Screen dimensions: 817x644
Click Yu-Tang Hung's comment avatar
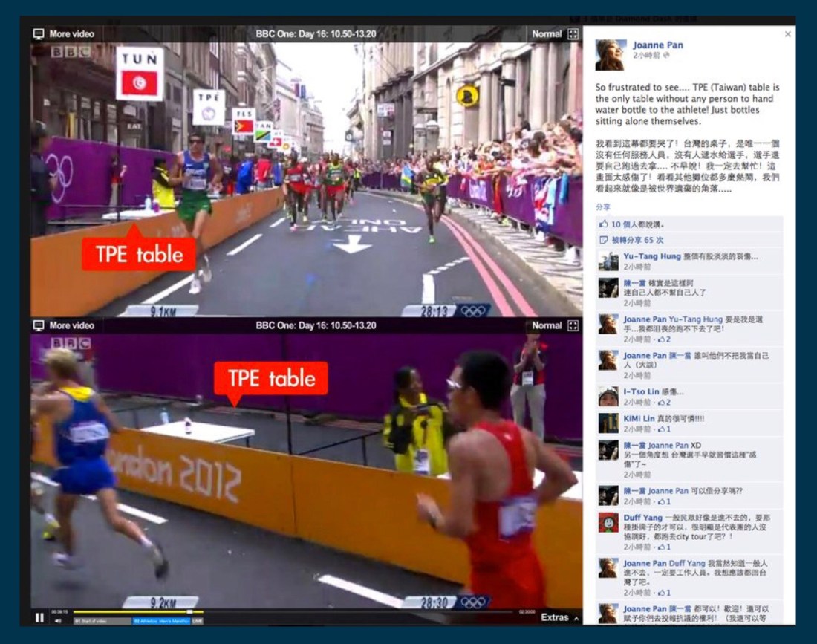pyautogui.click(x=609, y=261)
